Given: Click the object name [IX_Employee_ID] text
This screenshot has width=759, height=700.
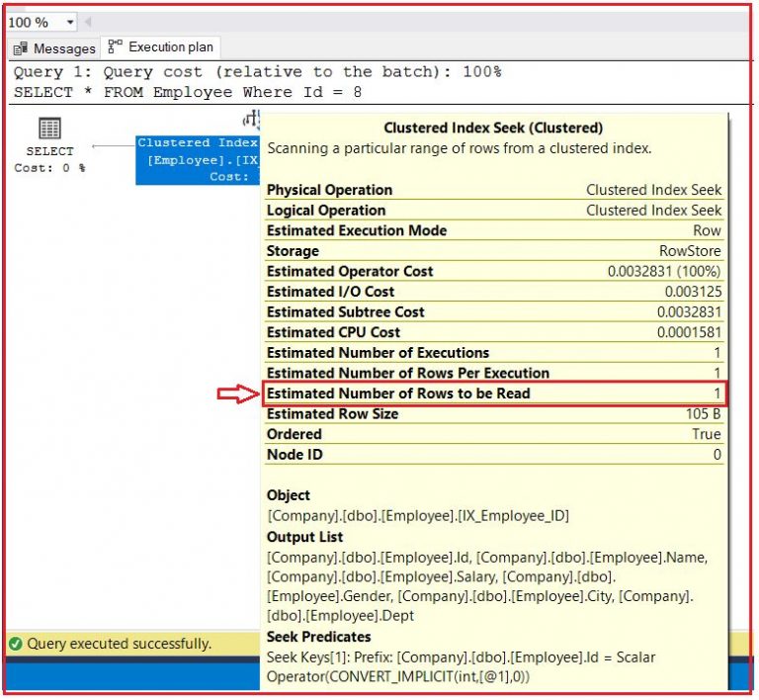Looking at the screenshot, I should click(513, 516).
